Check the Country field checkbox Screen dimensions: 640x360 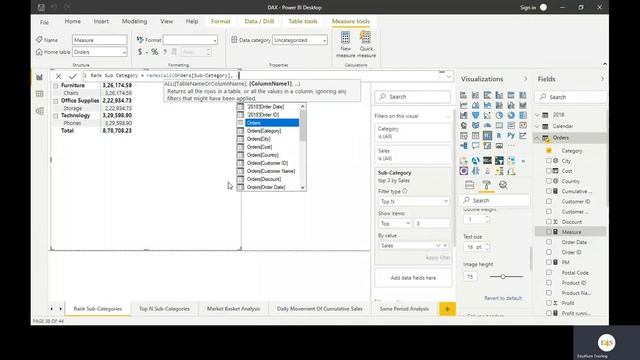pos(549,181)
